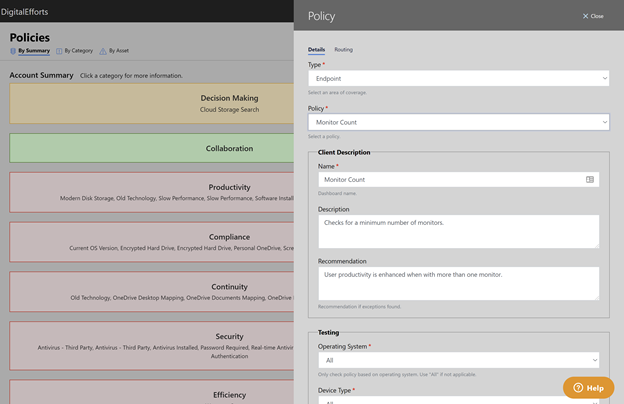Open the Operating System dropdown

(458, 360)
